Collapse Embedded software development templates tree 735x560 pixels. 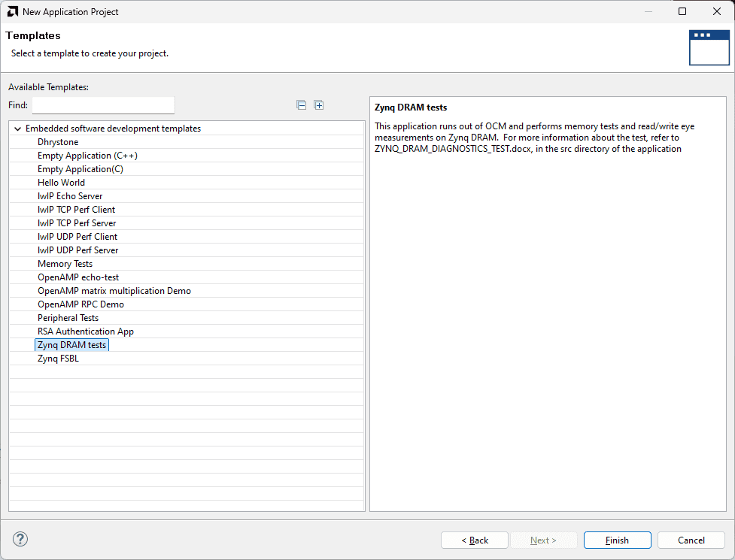click(x=18, y=129)
